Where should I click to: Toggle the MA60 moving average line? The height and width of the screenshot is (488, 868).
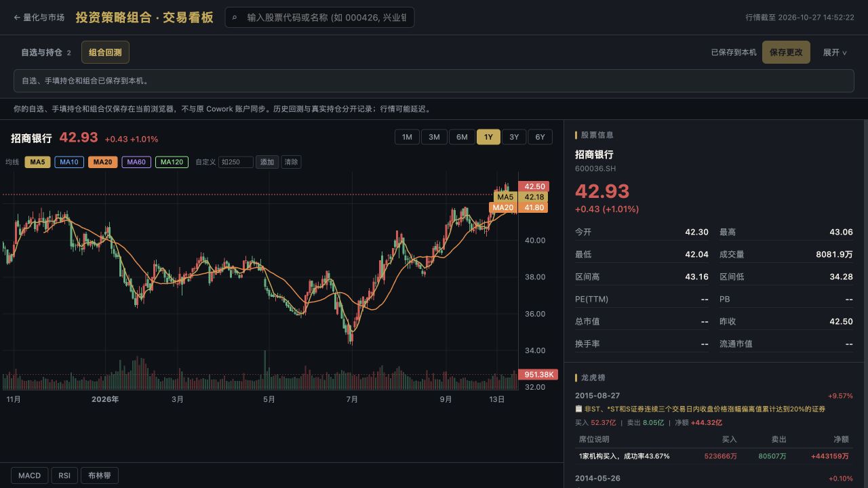(x=136, y=162)
